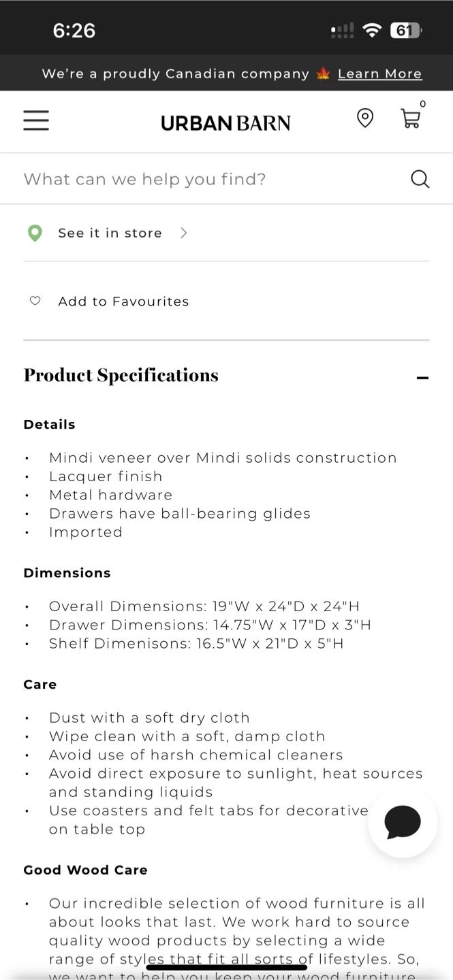Open the store locator pin in header

(365, 118)
